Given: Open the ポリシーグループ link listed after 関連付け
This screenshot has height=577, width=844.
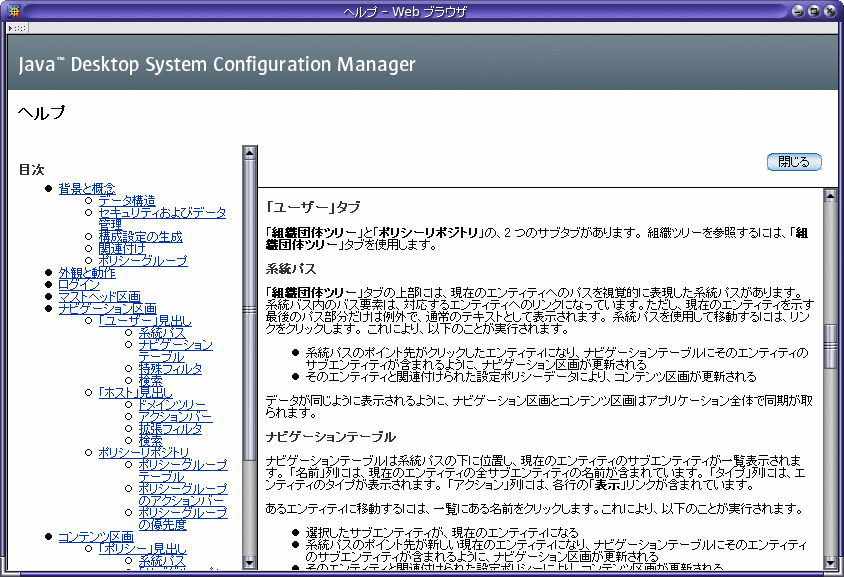Looking at the screenshot, I should point(143,261).
